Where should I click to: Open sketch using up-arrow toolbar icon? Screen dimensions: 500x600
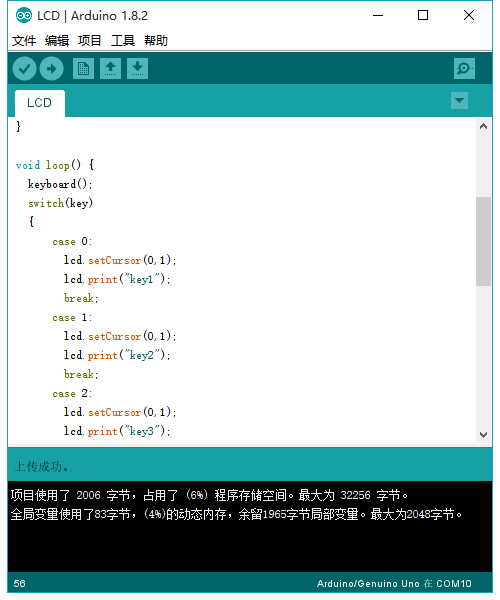point(111,69)
